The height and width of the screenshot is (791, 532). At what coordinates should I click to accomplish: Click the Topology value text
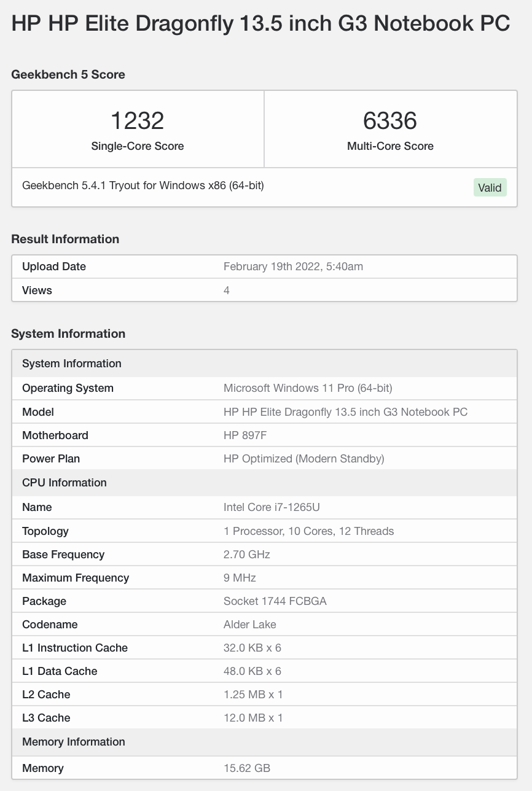coord(308,531)
